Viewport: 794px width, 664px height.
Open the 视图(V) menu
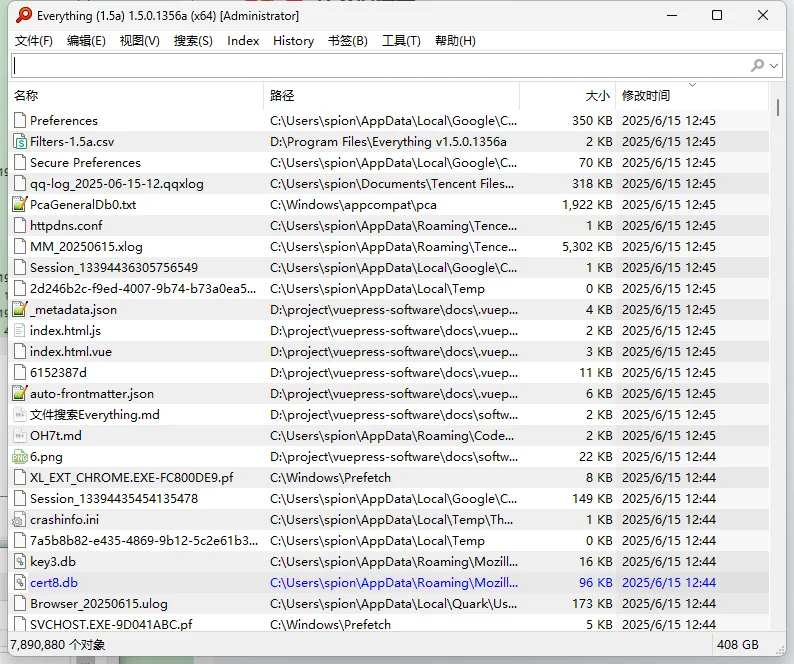coord(140,41)
